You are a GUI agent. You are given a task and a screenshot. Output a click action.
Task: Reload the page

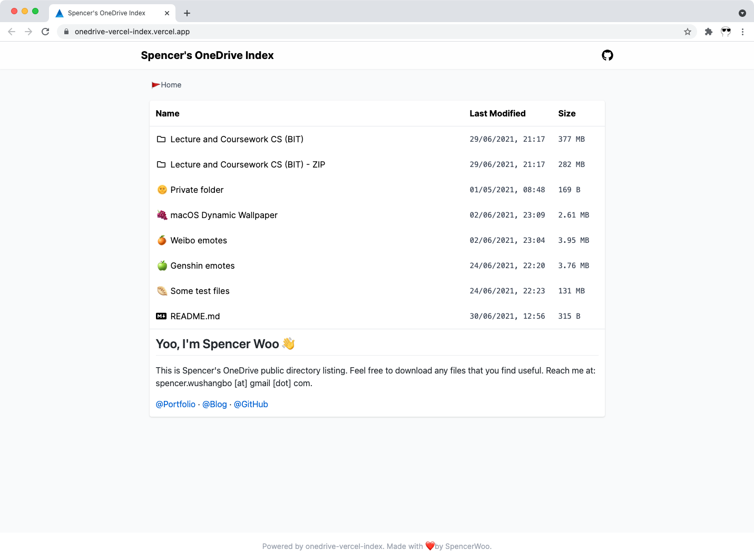(x=45, y=32)
